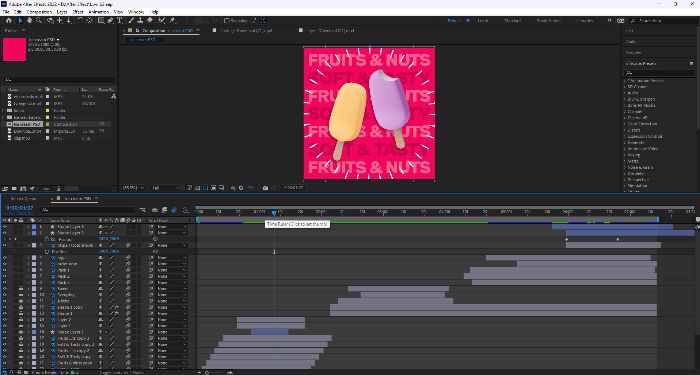Select the Puppet Pin tool

click(173, 21)
